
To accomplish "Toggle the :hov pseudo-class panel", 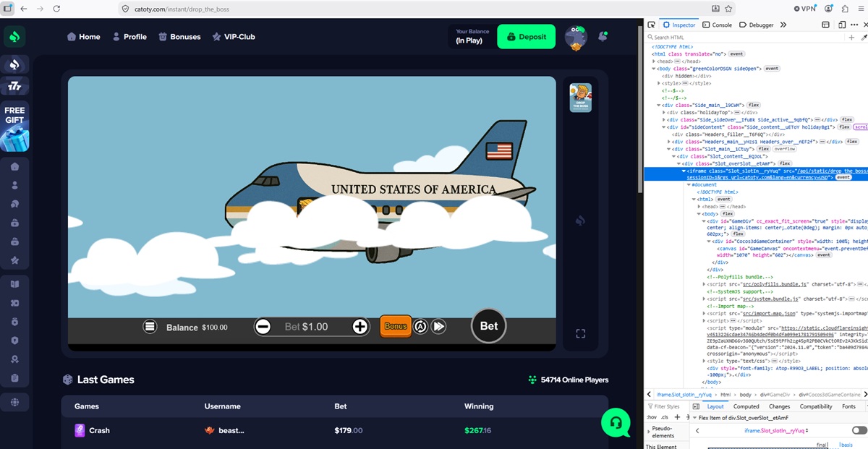I will click(x=650, y=417).
